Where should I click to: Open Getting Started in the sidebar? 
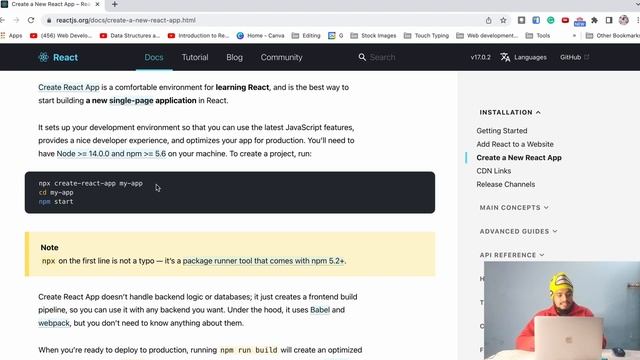pyautogui.click(x=502, y=131)
